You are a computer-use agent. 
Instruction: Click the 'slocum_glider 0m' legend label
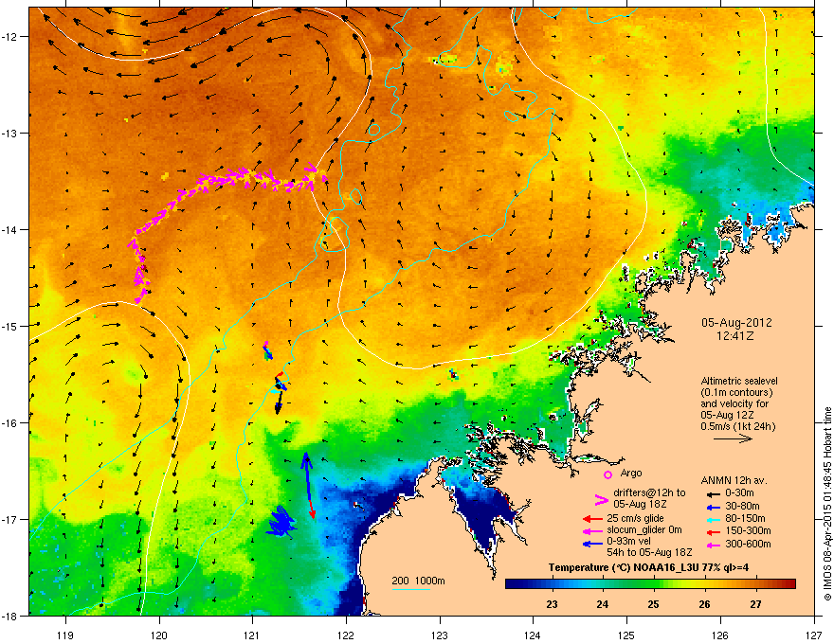click(644, 530)
